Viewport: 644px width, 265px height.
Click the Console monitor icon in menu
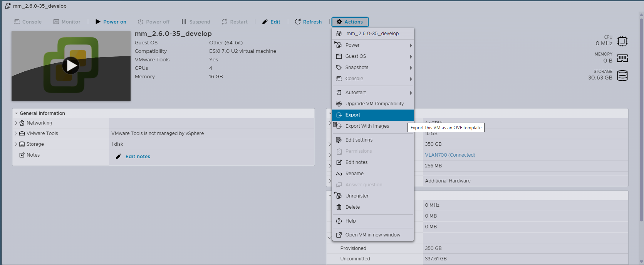tap(339, 79)
